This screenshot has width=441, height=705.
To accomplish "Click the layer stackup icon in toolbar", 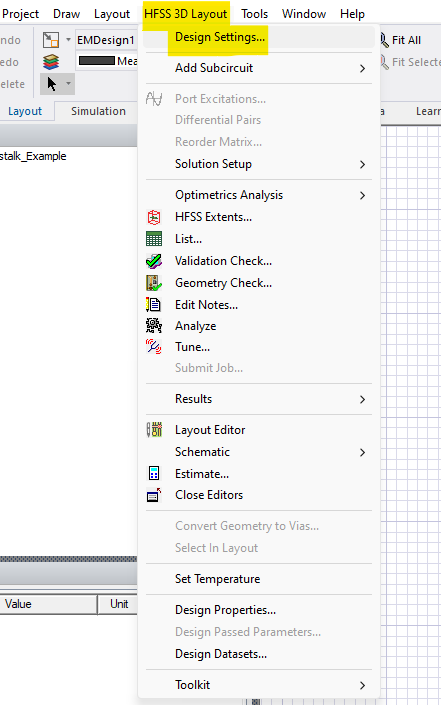I will (51, 62).
